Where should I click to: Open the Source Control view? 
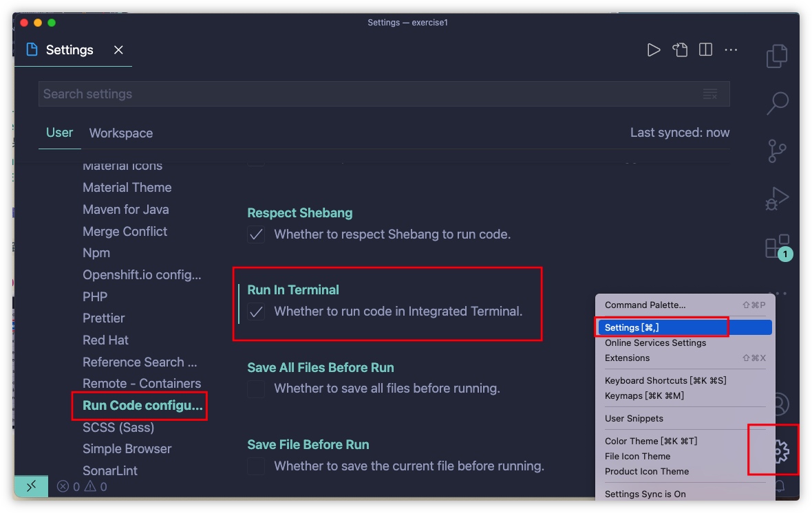(777, 151)
